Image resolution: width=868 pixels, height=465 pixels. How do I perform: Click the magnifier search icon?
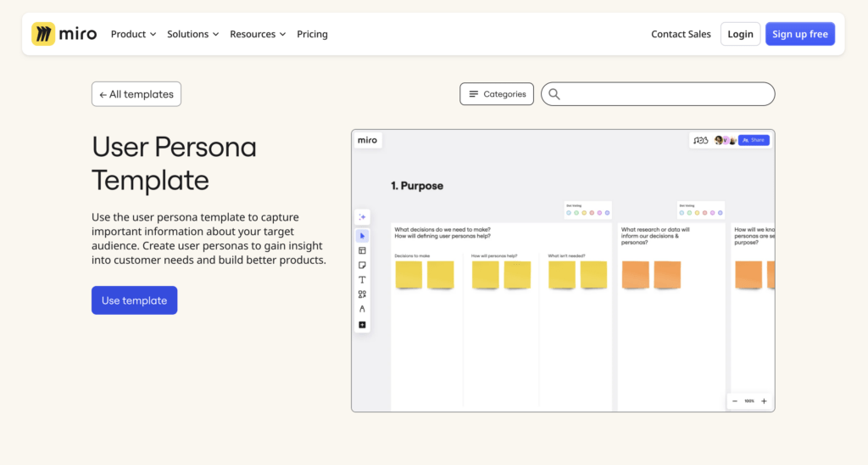[554, 94]
